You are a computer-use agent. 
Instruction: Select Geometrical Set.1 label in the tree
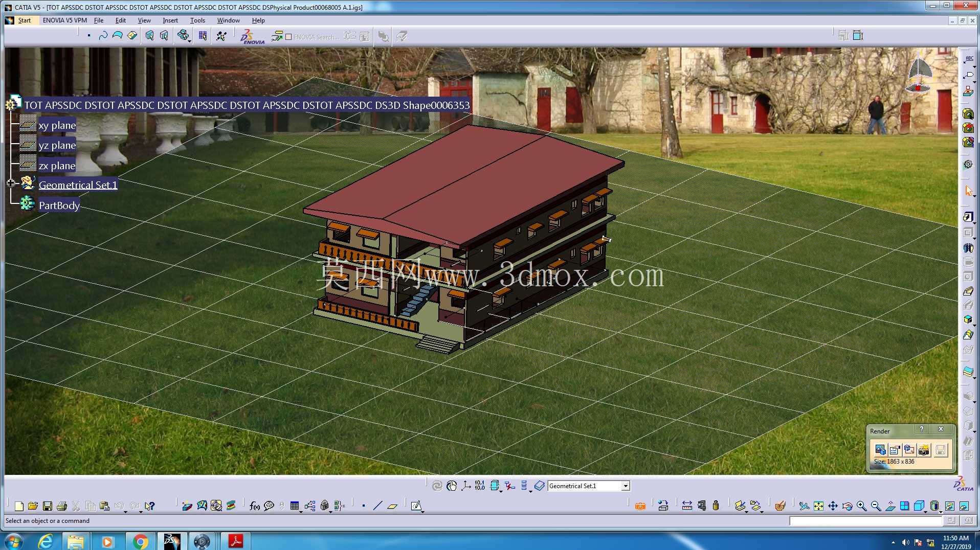[78, 185]
